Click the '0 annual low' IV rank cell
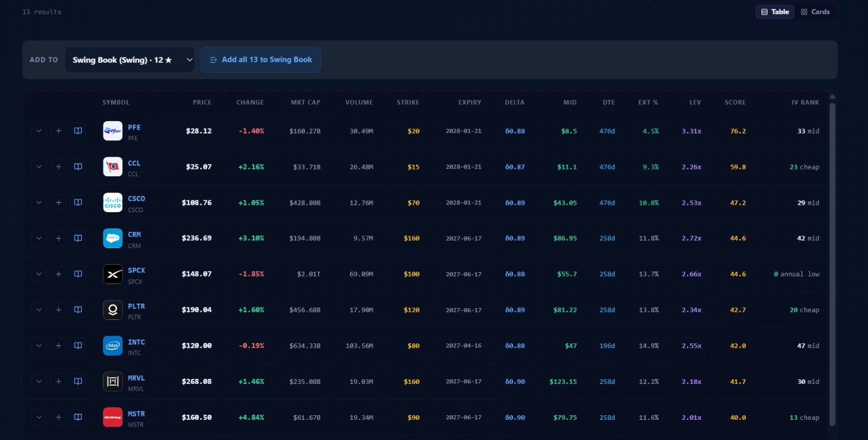This screenshot has height=440, width=868. pos(796,274)
